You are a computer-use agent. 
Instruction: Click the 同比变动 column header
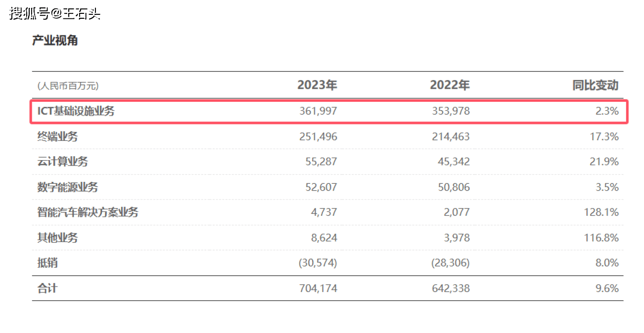point(596,85)
